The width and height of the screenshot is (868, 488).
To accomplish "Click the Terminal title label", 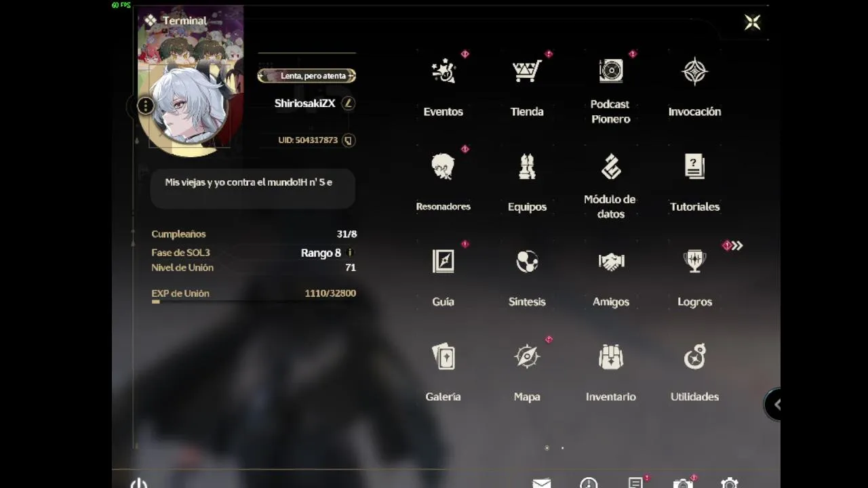I will pos(184,21).
